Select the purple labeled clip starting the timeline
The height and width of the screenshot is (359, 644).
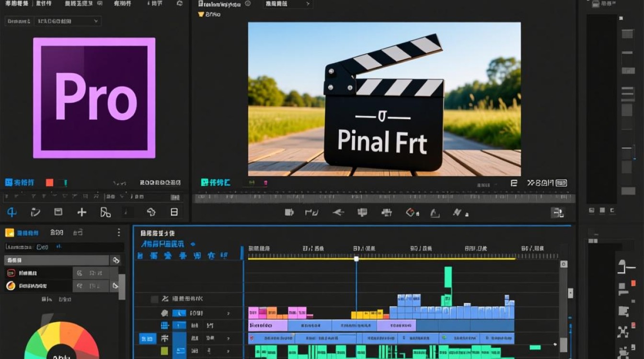tap(268, 325)
